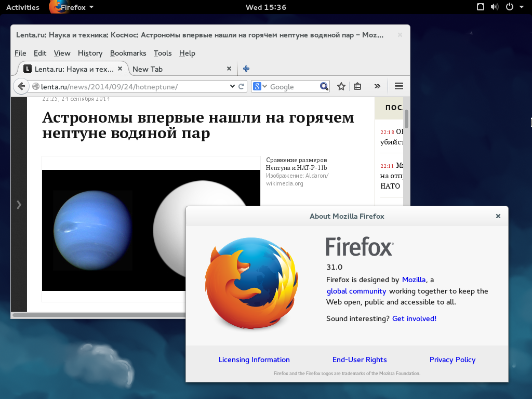
Task: Click the back navigation arrow
Action: tap(21, 86)
